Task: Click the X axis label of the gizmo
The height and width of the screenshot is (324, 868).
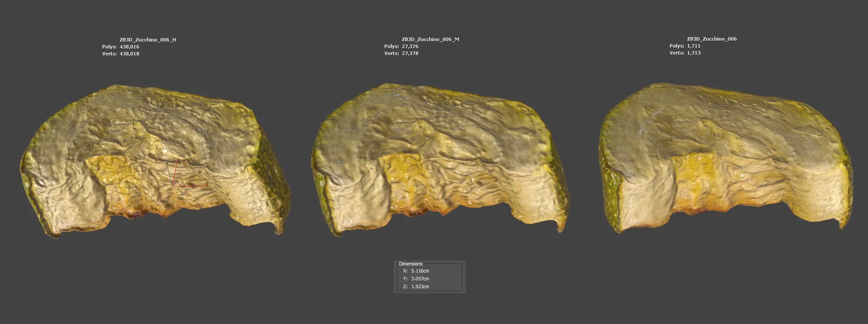Action: [x=207, y=185]
